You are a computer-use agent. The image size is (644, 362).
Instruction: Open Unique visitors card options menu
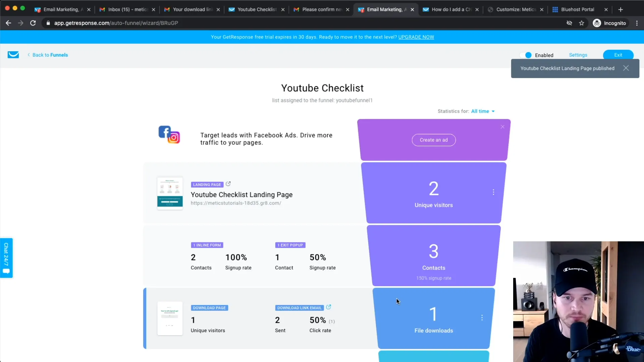493,192
